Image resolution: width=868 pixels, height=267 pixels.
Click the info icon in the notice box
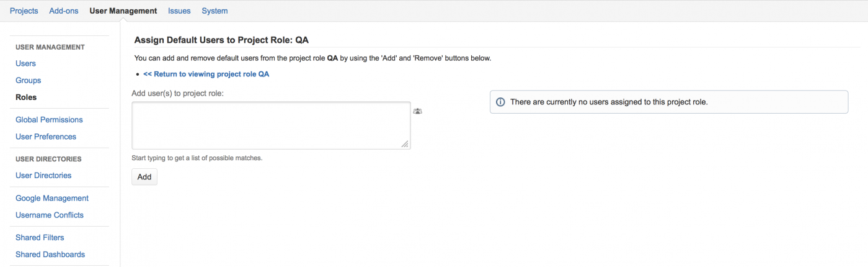pyautogui.click(x=500, y=102)
